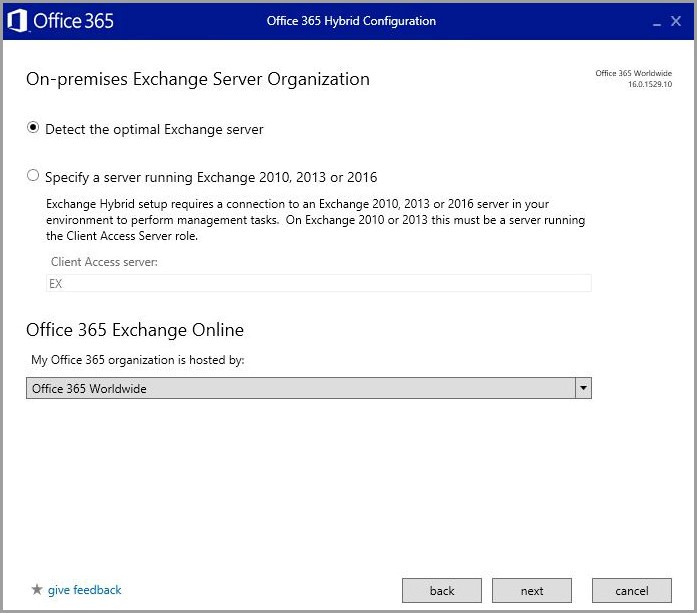Cancel the hybrid configuration wizard
Screen dimensions: 697x613
click(631, 591)
